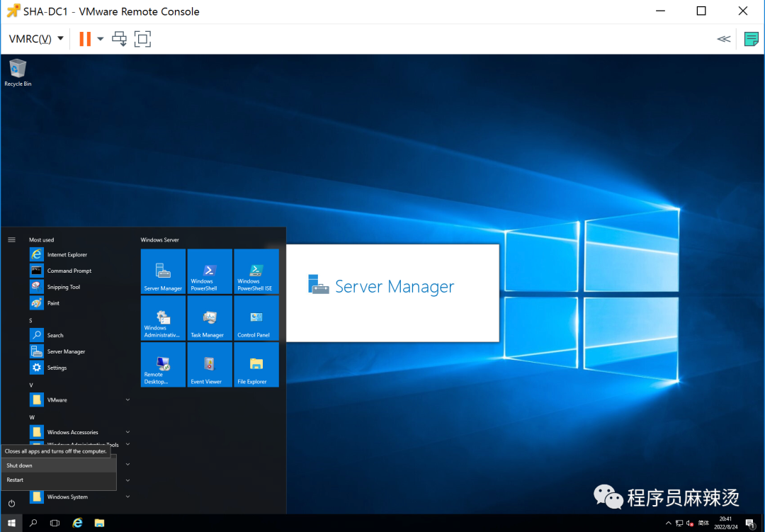Open the VMRC(V) menu
Screen dimensions: 765x532
[x=36, y=38]
